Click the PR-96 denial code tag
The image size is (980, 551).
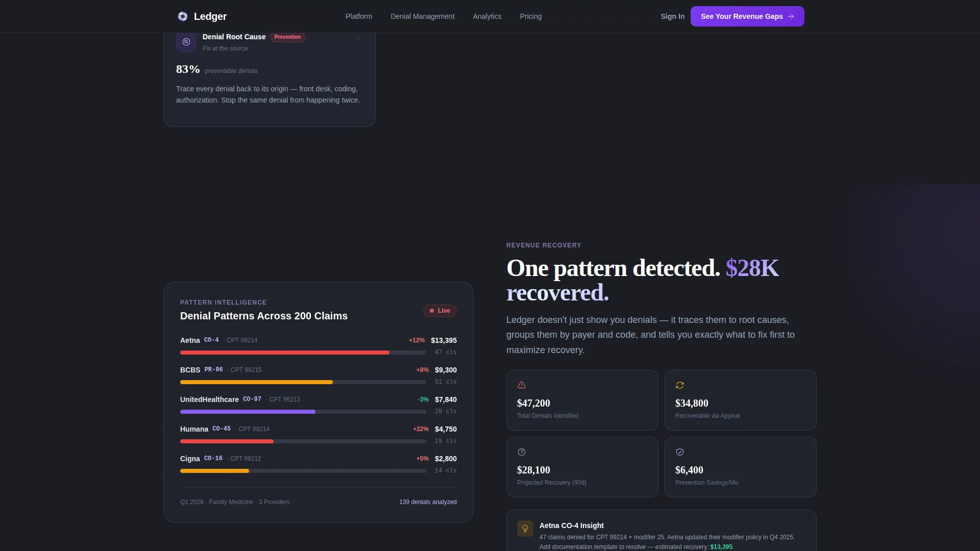213,369
